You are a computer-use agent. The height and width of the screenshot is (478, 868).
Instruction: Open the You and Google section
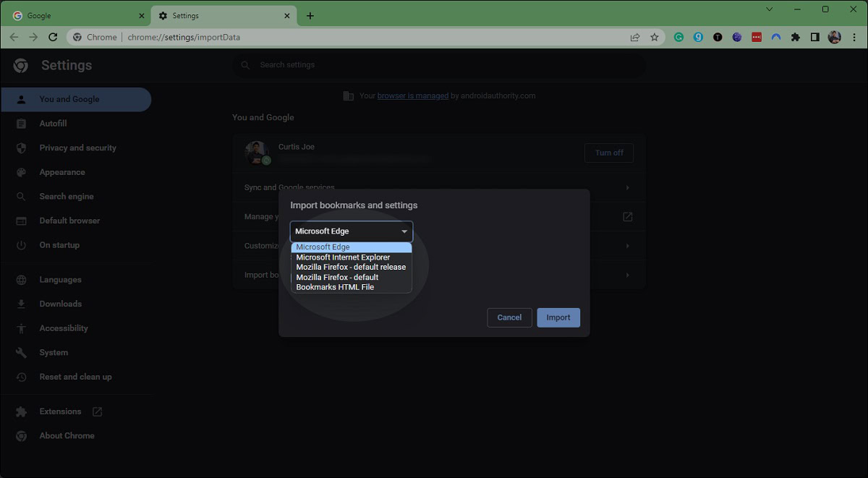click(76, 99)
